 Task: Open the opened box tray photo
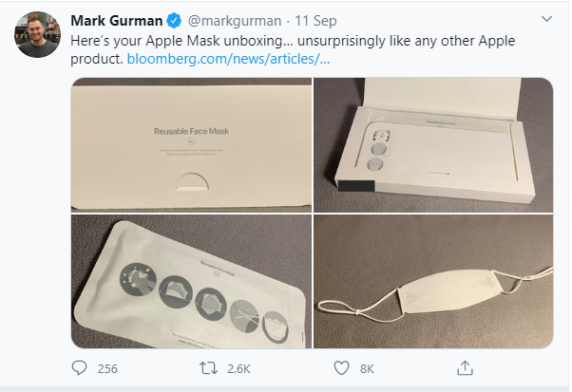[433, 144]
